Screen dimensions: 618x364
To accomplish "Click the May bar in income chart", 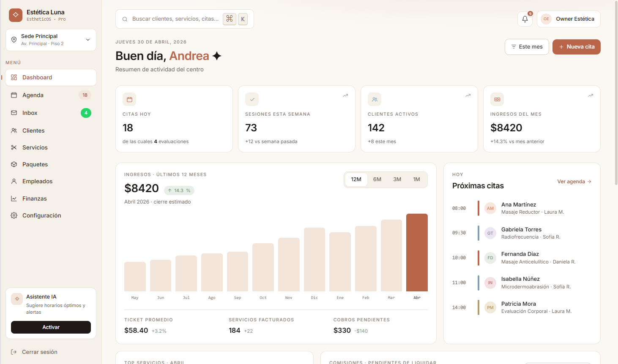I will 135,277.
